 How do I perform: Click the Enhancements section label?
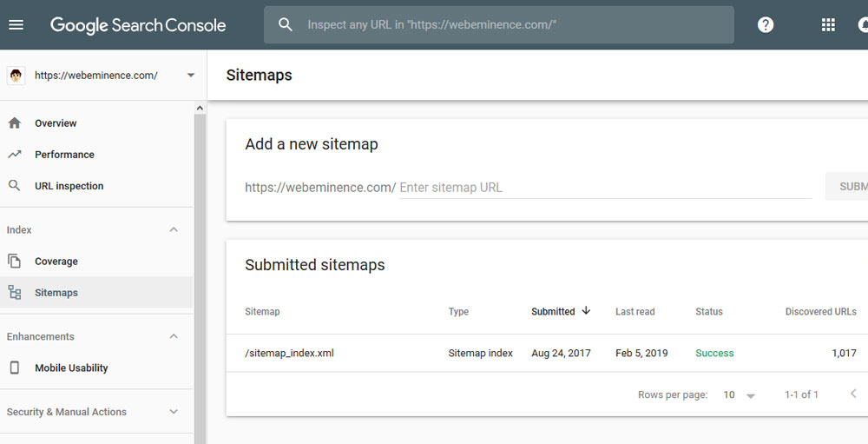[41, 336]
